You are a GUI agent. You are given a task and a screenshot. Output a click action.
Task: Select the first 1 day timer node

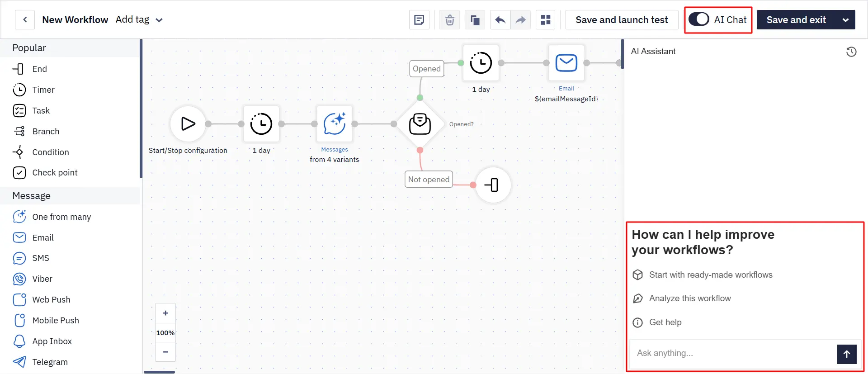click(261, 123)
